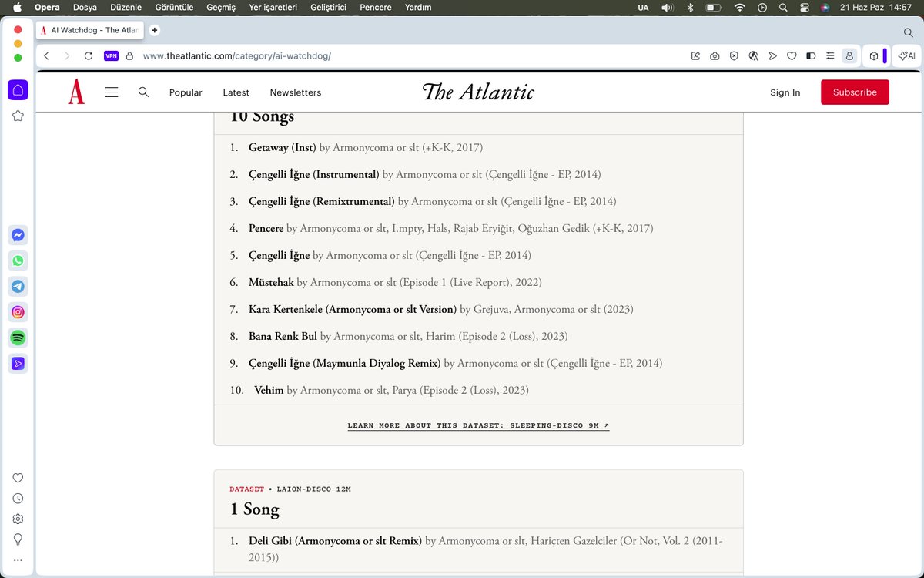Open the Geliştirici menu
Screen dimensions: 924x578
click(328, 7)
